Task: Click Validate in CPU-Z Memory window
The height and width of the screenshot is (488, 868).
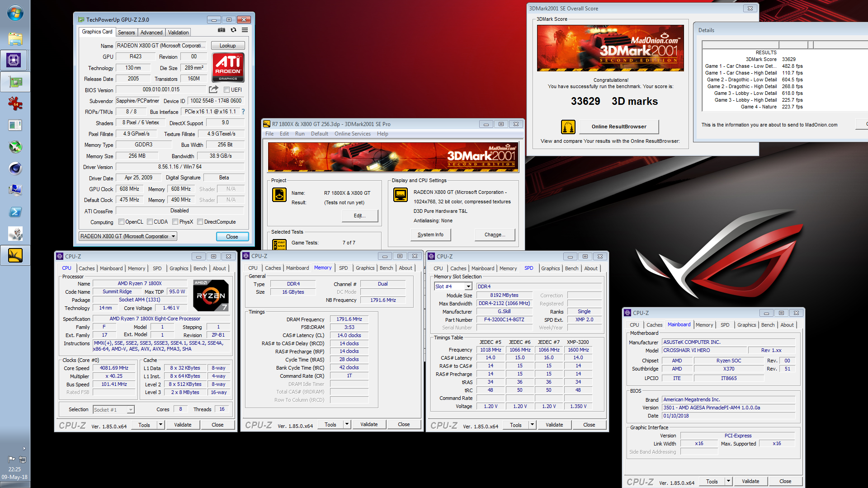Action: click(x=369, y=424)
